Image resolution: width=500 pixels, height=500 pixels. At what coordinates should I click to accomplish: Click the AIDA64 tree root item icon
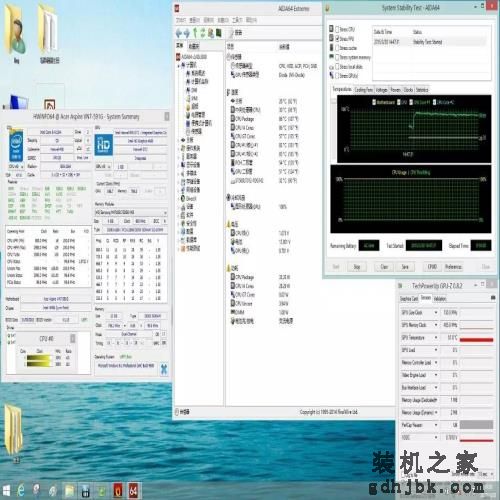[178, 57]
